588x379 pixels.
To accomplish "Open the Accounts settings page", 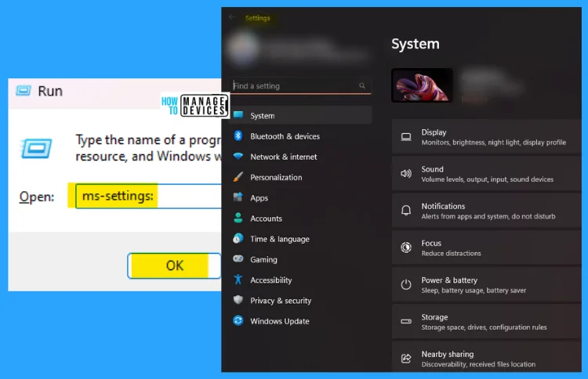I will 266,218.
